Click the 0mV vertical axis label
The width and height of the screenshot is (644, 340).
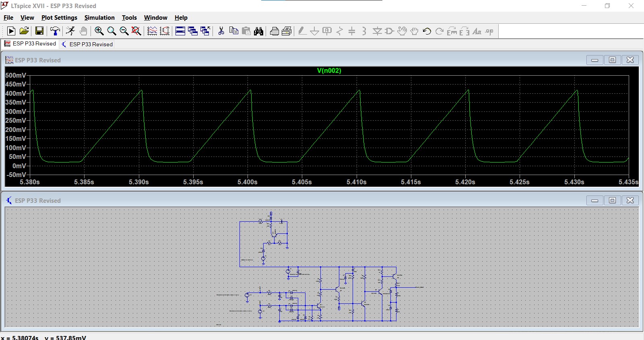[19, 166]
